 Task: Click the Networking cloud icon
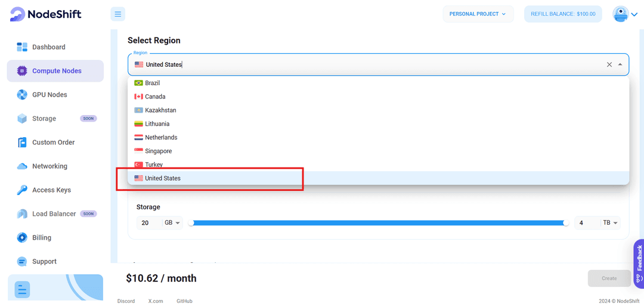click(x=22, y=166)
